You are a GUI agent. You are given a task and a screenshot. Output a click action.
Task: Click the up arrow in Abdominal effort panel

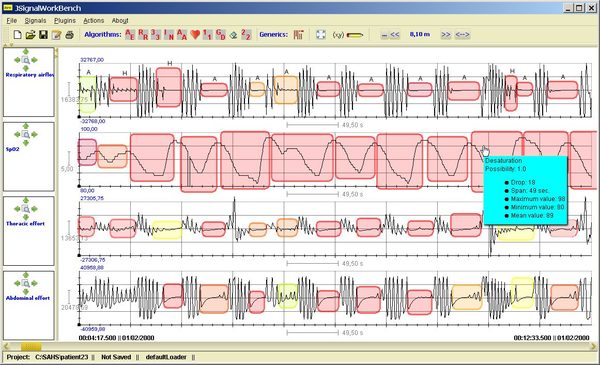(26, 275)
